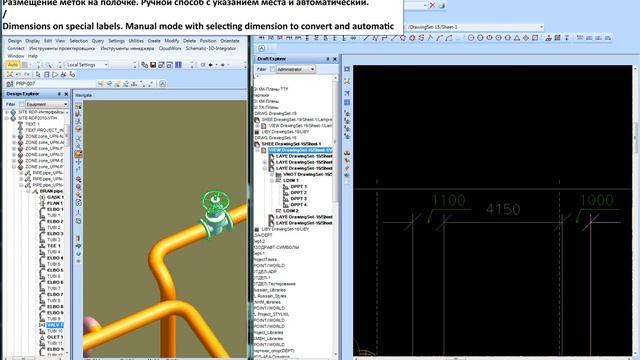
Task: Open the Query menu
Action: [x=98, y=41]
